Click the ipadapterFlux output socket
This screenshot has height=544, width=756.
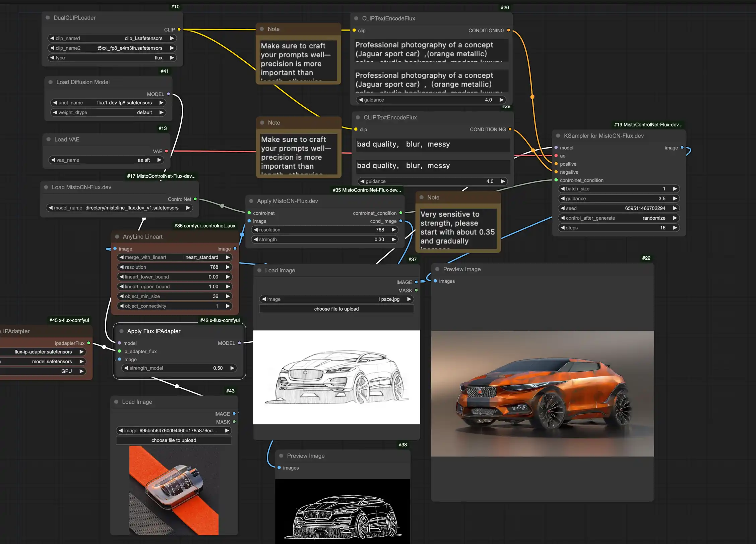[x=88, y=343]
